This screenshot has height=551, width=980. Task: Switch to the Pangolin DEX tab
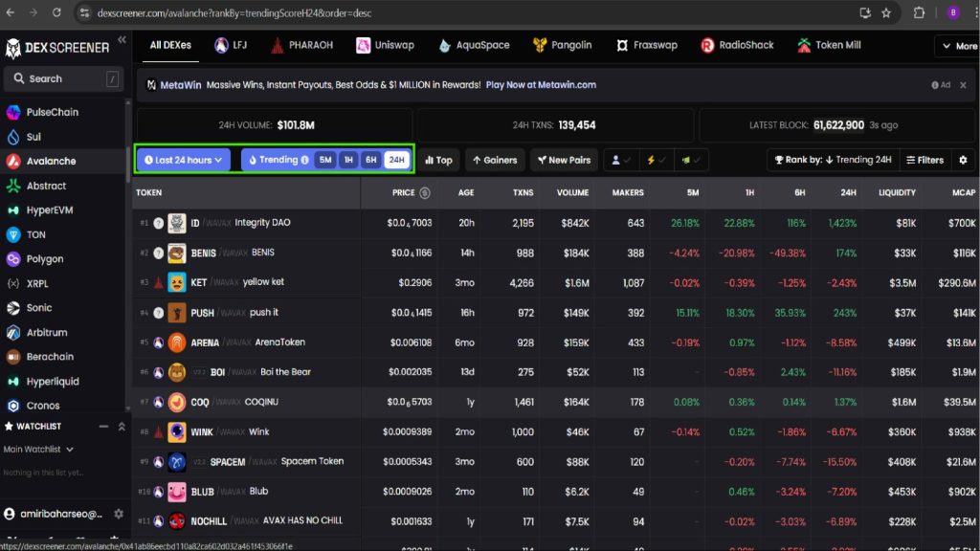562,45
